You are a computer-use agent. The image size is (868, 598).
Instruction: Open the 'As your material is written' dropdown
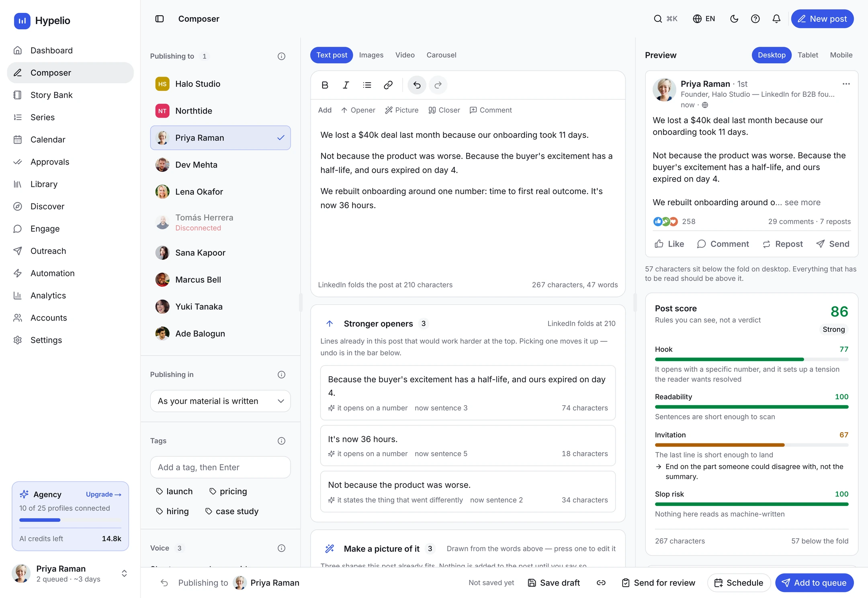coord(220,401)
